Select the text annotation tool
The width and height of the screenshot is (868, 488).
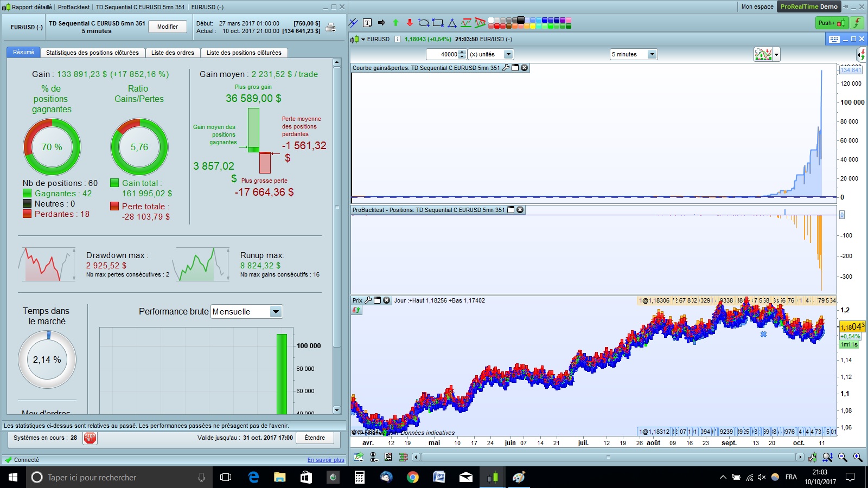coord(367,23)
